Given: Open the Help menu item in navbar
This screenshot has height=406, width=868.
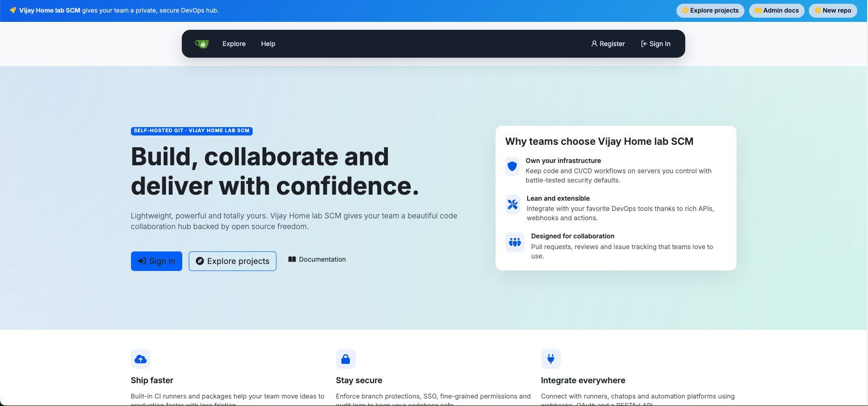Looking at the screenshot, I should (x=268, y=44).
